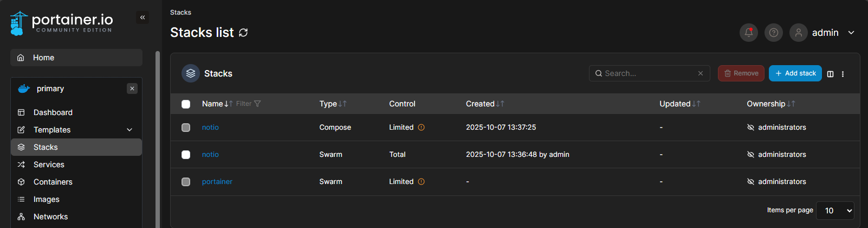The height and width of the screenshot is (228, 868).
Task: Refresh the Stacks list with reload icon
Action: click(x=243, y=33)
